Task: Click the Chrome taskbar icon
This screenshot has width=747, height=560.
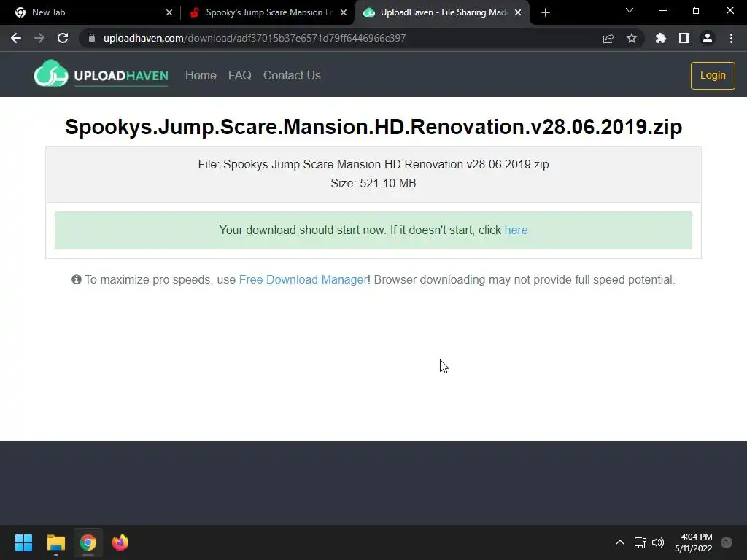Action: 88,542
